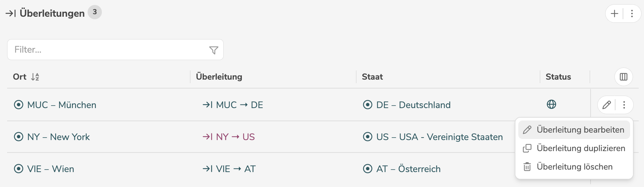Open the VIE → AT Überleitung link

click(229, 169)
